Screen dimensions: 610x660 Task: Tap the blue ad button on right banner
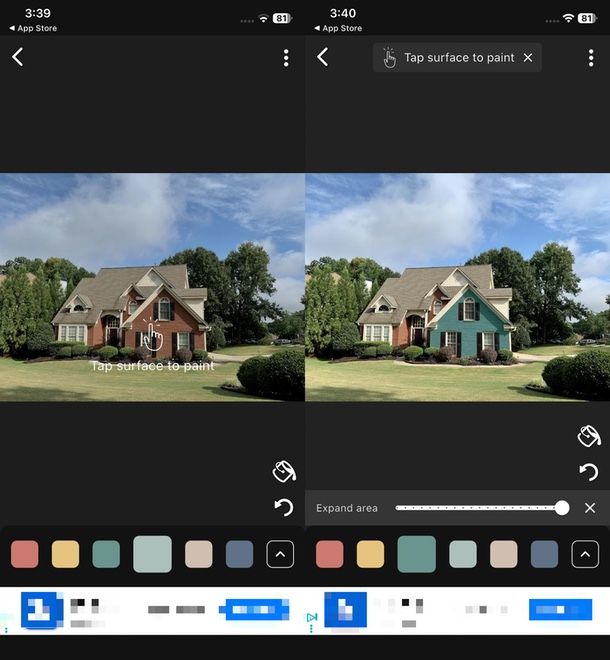coord(560,609)
